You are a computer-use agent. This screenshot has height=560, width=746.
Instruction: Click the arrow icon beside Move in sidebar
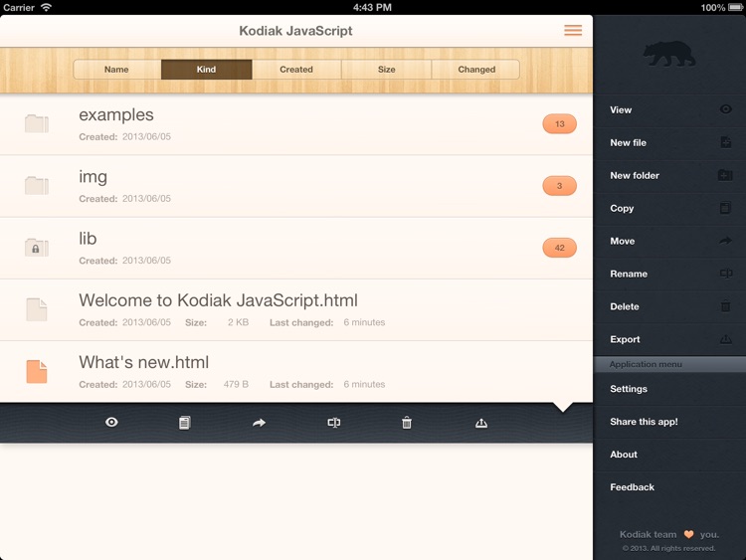tap(725, 241)
